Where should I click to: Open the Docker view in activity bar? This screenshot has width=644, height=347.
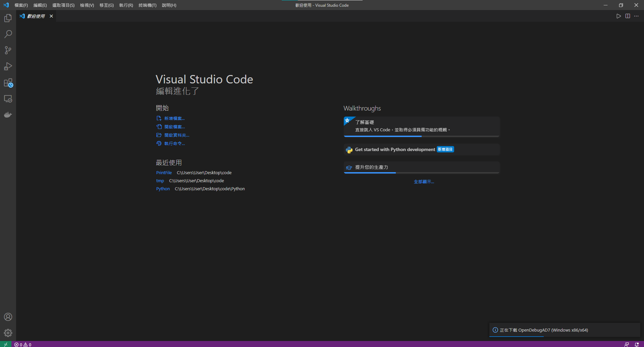(x=8, y=115)
